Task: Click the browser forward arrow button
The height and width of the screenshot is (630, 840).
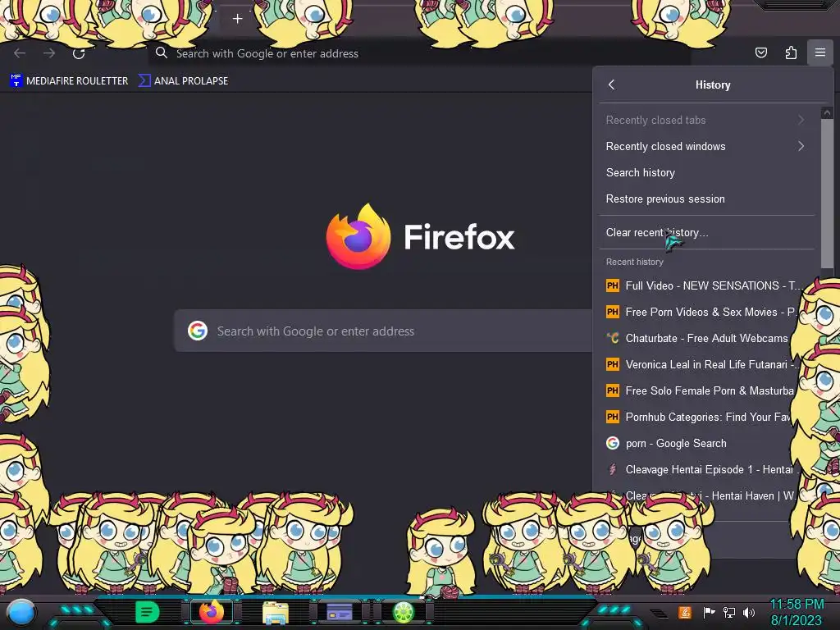Action: pos(49,53)
